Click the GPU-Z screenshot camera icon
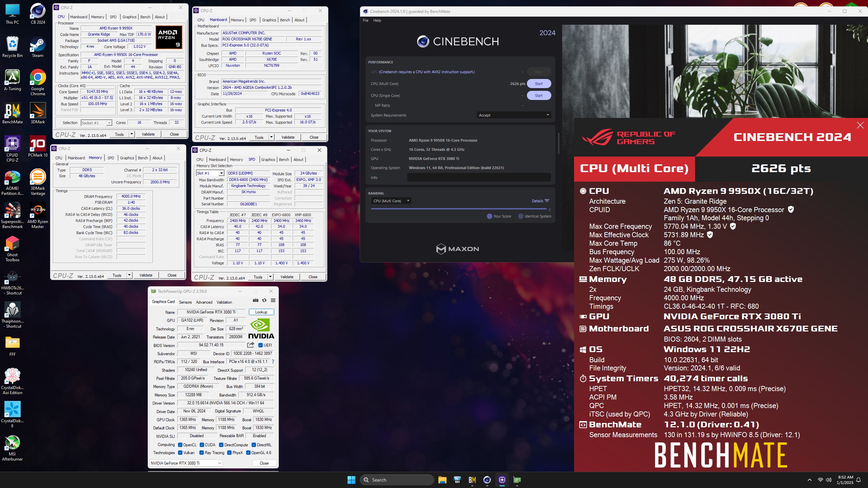This screenshot has width=868, height=488. tap(256, 301)
